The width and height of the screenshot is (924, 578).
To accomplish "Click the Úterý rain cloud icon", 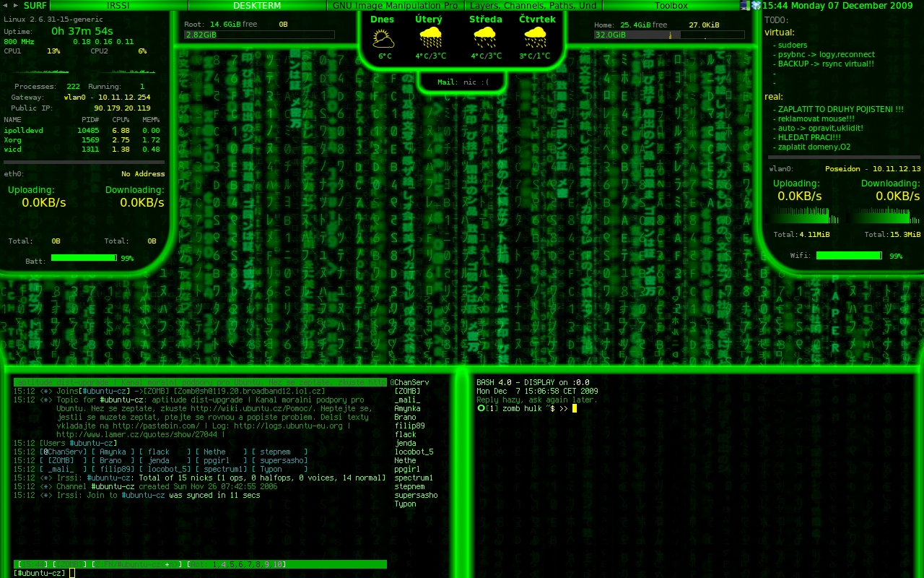I will click(430, 38).
